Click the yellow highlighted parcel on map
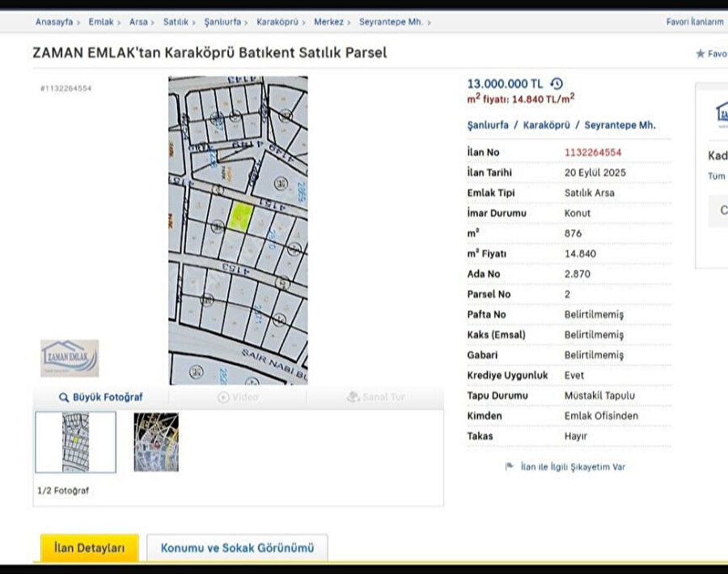The height and width of the screenshot is (574, 728). (x=241, y=216)
